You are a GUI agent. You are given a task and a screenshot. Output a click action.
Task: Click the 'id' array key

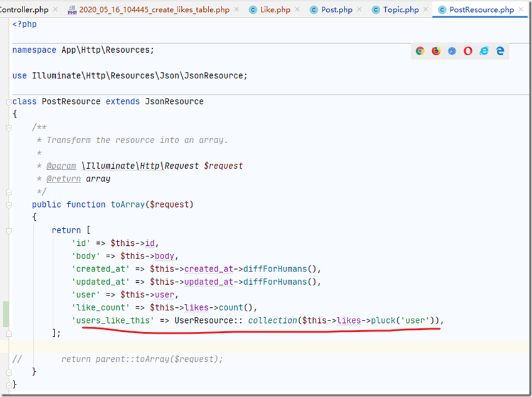click(81, 243)
